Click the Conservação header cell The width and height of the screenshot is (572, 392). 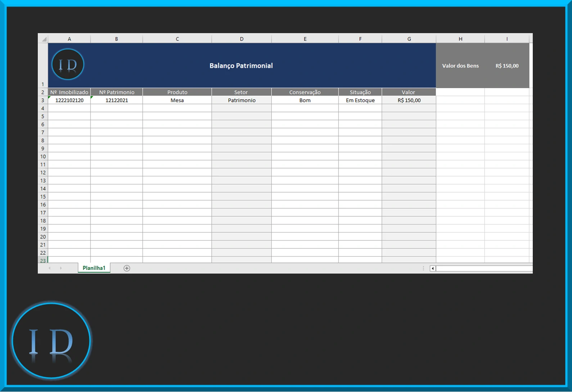(x=305, y=92)
